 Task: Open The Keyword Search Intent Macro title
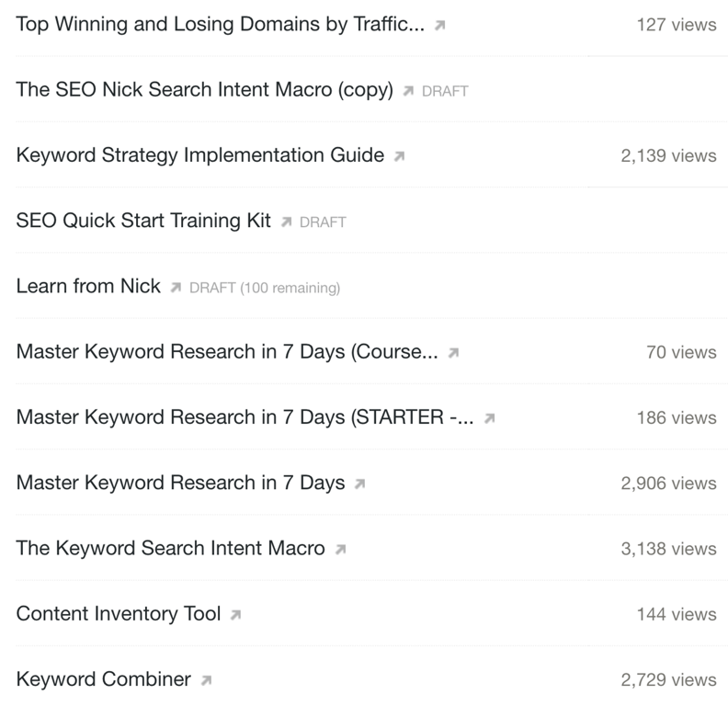[170, 549]
